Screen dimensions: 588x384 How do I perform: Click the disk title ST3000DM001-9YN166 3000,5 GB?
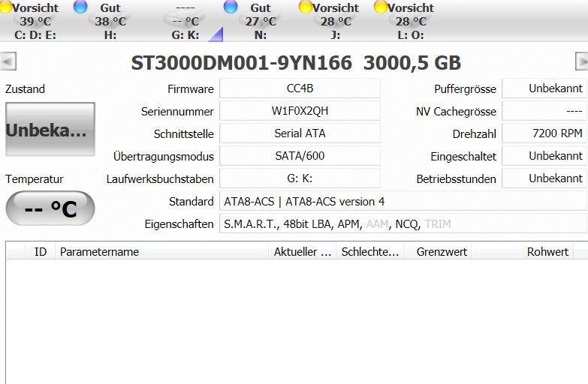pyautogui.click(x=296, y=62)
